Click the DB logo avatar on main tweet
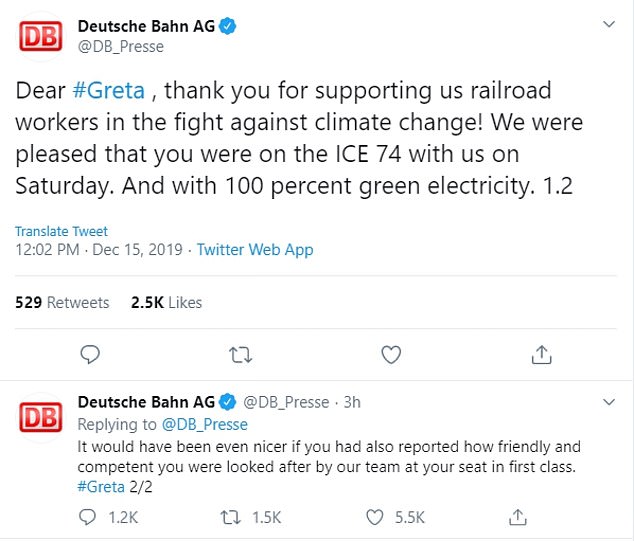The image size is (634, 541). click(42, 37)
